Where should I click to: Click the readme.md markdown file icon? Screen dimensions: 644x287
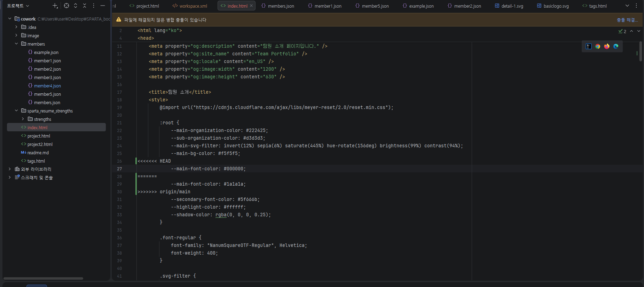click(x=24, y=153)
